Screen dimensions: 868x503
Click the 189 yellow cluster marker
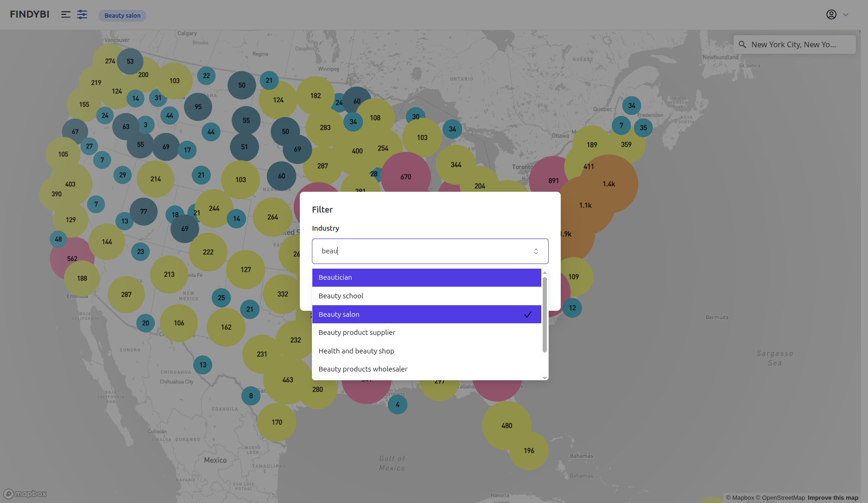click(592, 145)
